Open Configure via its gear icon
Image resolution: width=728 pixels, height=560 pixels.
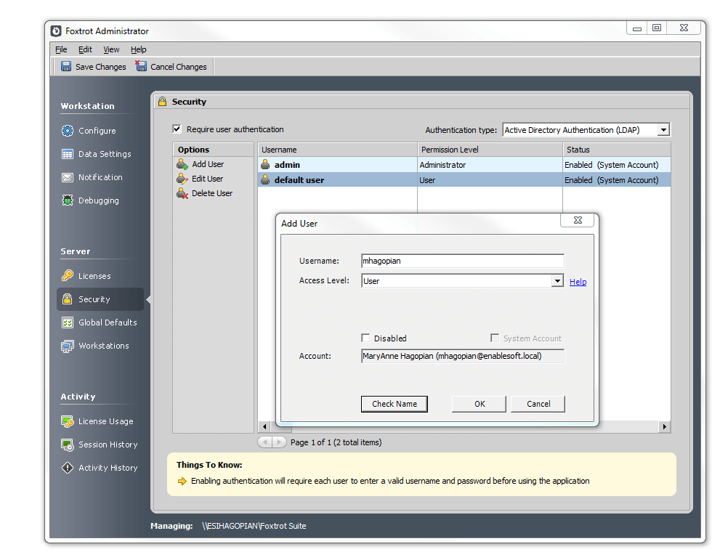coord(68,131)
